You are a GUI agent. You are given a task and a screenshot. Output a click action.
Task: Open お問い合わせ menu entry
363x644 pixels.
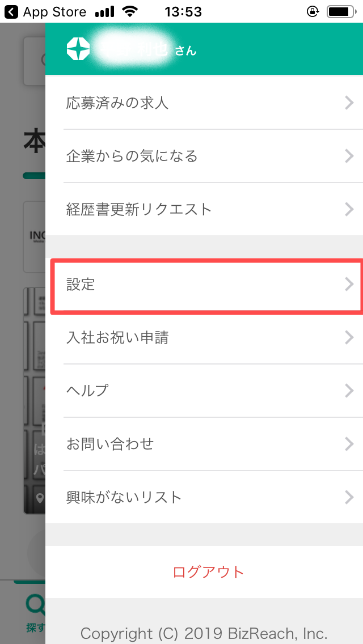[204, 444]
